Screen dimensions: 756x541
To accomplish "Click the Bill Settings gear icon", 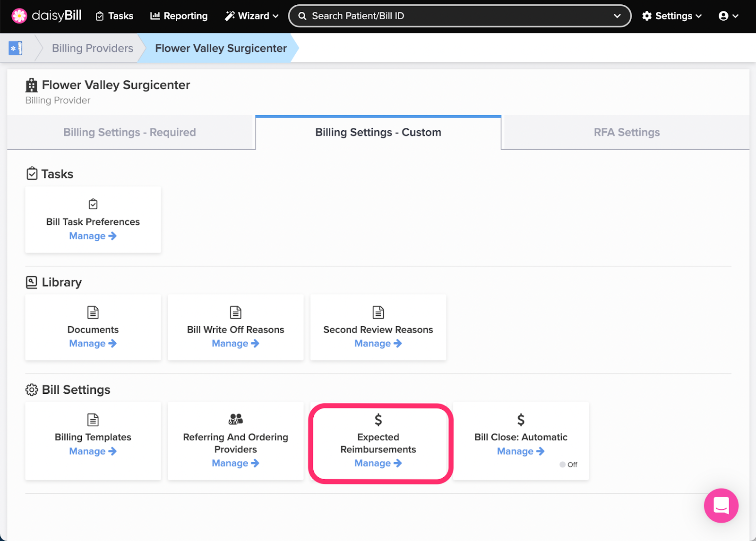I will (x=32, y=390).
